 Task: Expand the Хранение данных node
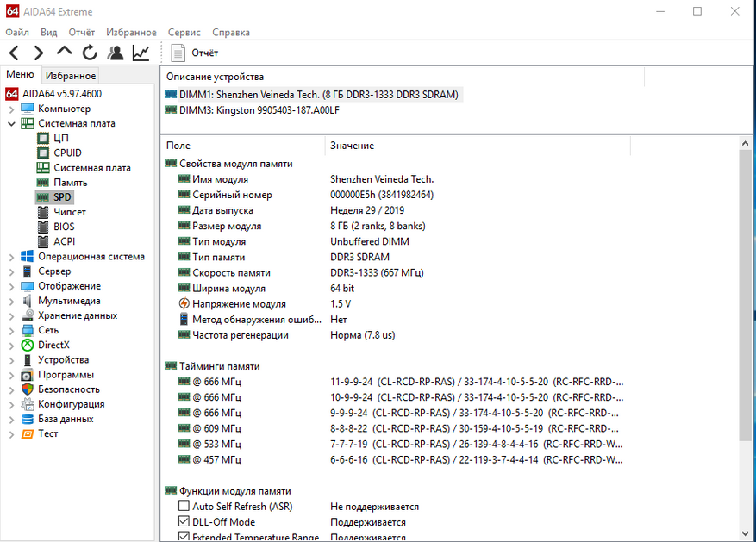(11, 316)
